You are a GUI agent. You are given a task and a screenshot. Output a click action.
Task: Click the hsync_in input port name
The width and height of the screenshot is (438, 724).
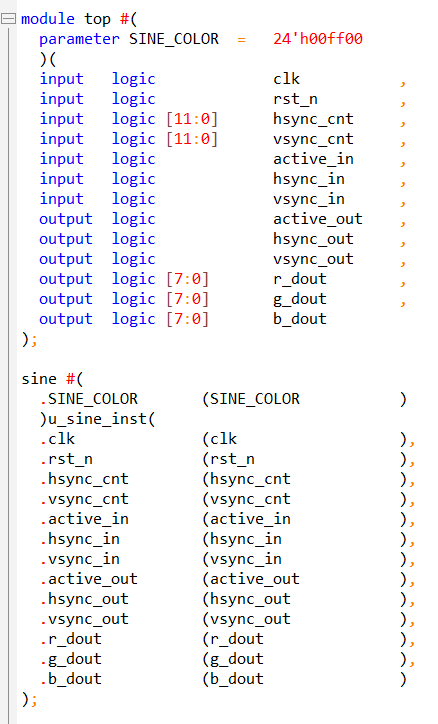pyautogui.click(x=308, y=179)
